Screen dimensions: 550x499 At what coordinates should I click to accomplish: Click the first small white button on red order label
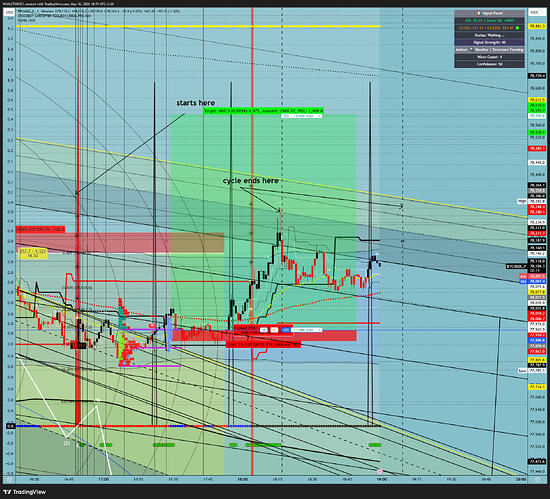pos(264,330)
